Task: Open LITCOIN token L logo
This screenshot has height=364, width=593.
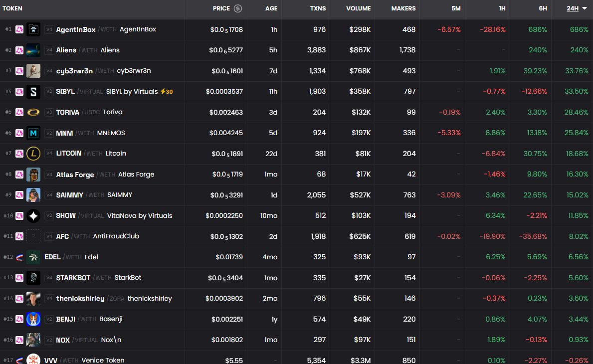Action: (x=33, y=154)
